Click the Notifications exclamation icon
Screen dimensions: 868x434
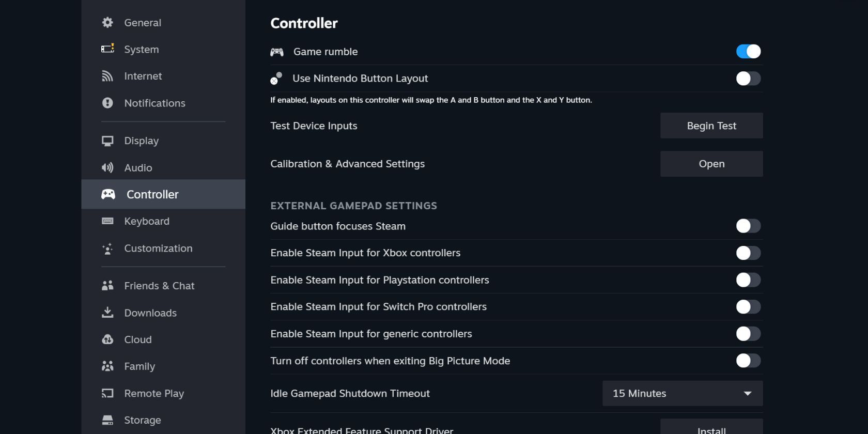[107, 103]
